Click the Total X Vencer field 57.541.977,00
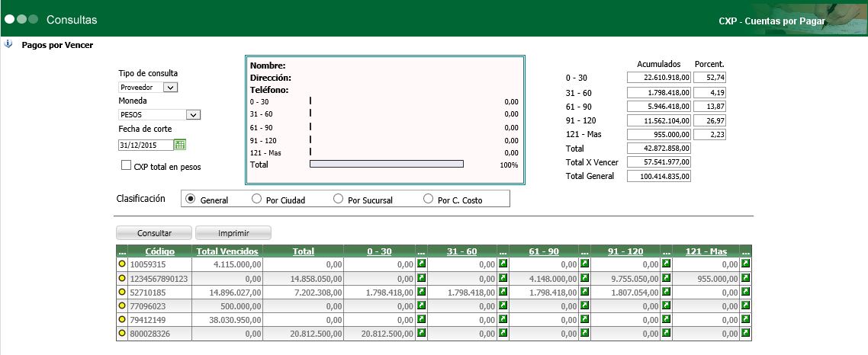868x355 pixels. pos(659,162)
